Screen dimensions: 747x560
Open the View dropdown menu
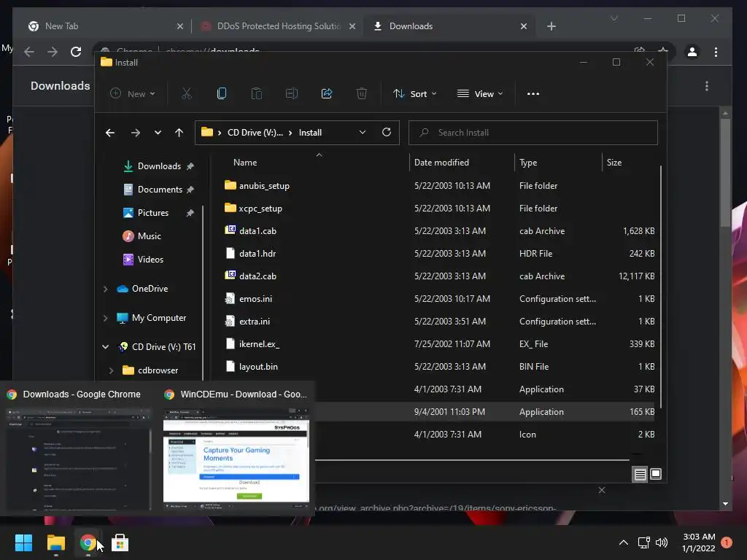pyautogui.click(x=479, y=94)
